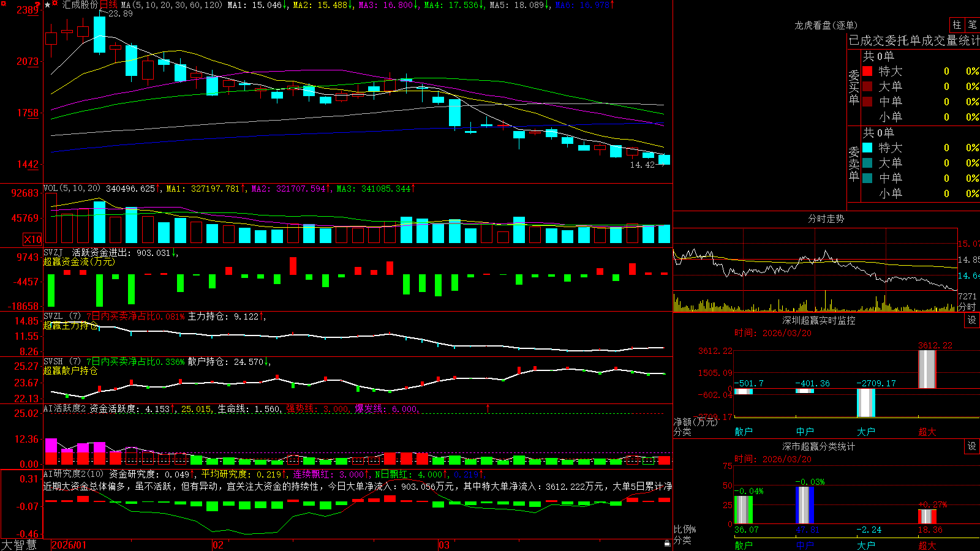Screen dimensions: 980x551
Task: Click the lock icon at chart bottom right
Action: (668, 544)
